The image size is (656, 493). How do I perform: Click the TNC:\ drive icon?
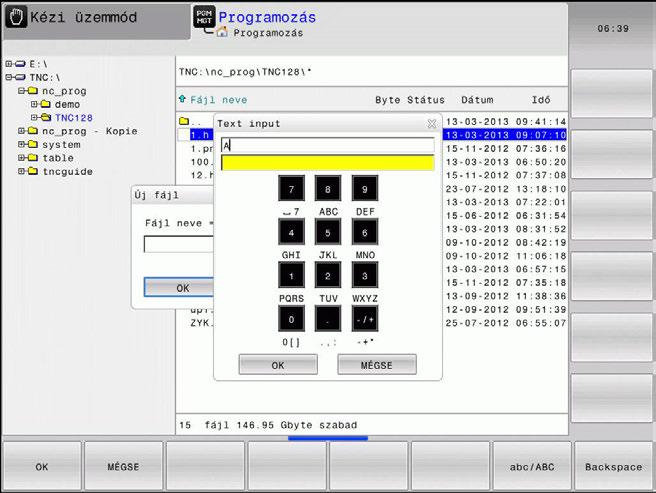point(20,77)
